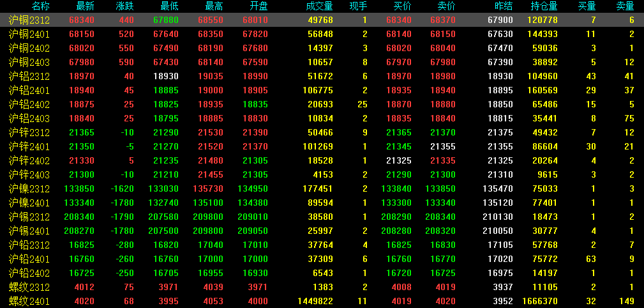The height and width of the screenshot is (308, 644).
Task: Click current lots 25 in 沪铝2402 row
Action: [363, 104]
